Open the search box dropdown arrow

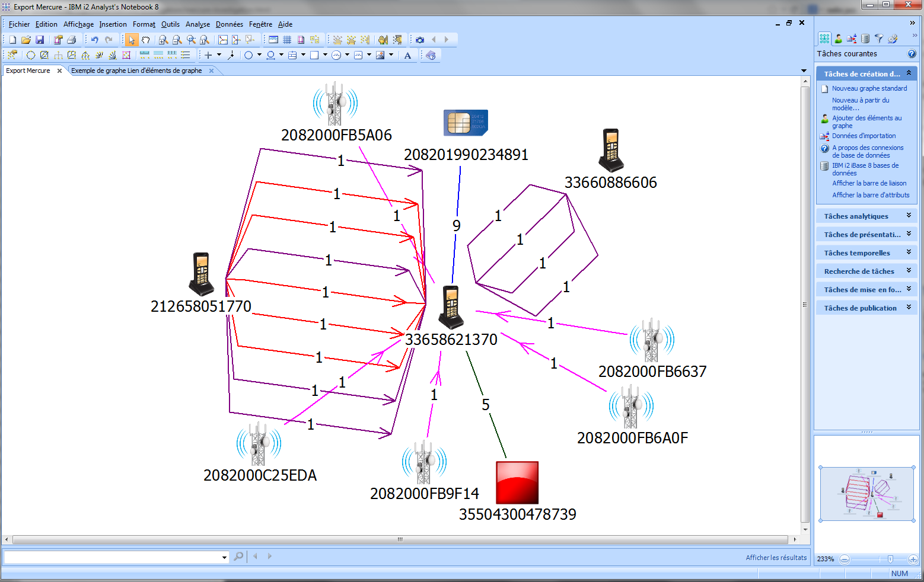coord(224,557)
